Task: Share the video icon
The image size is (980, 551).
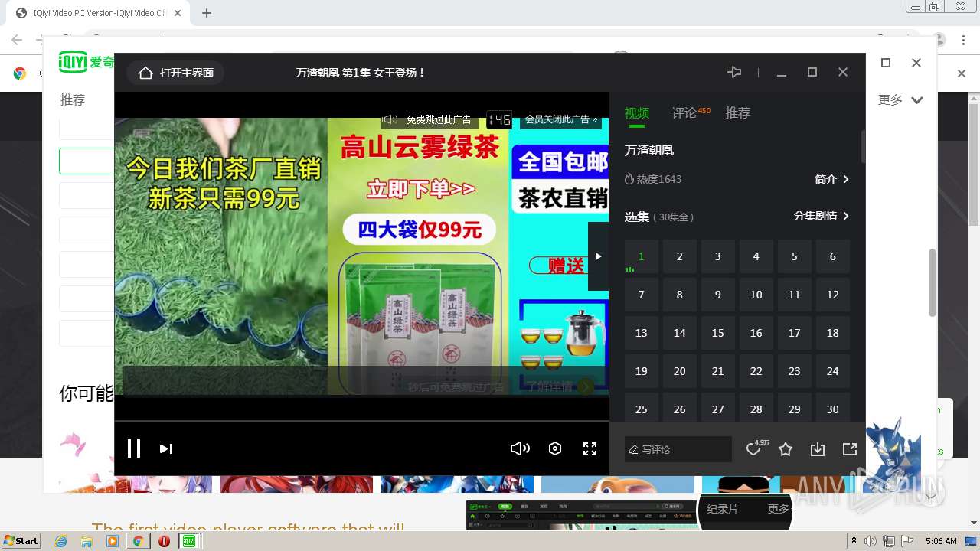Action: pos(850,449)
